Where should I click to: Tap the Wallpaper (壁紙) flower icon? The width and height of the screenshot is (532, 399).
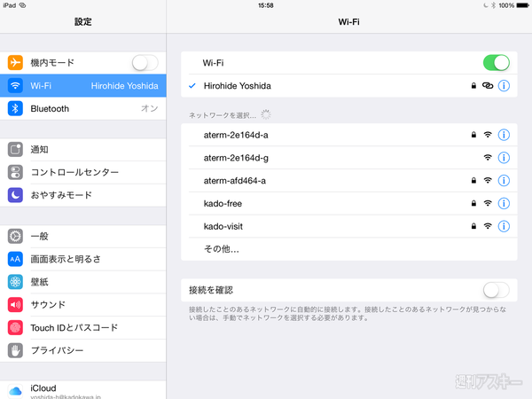point(15,282)
